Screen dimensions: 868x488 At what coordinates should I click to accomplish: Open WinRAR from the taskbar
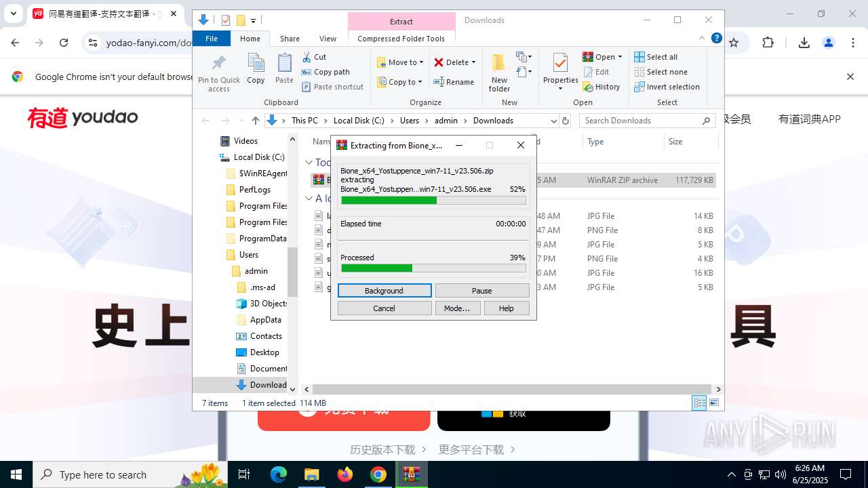[411, 474]
